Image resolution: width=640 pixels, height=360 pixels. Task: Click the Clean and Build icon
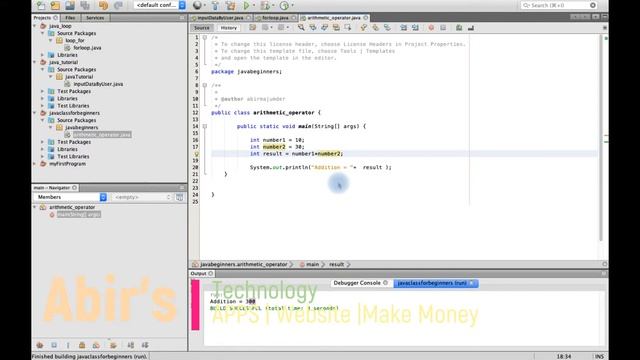click(x=231, y=5)
